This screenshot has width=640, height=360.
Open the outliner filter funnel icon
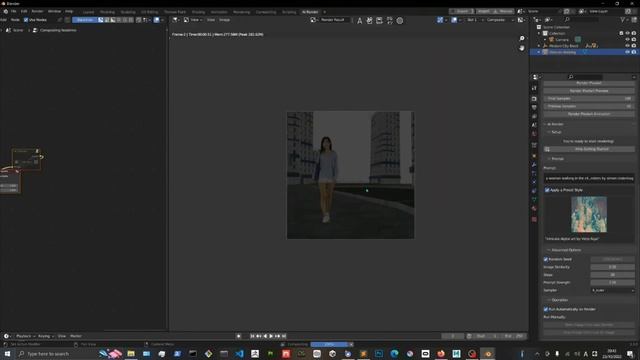[x=623, y=19]
